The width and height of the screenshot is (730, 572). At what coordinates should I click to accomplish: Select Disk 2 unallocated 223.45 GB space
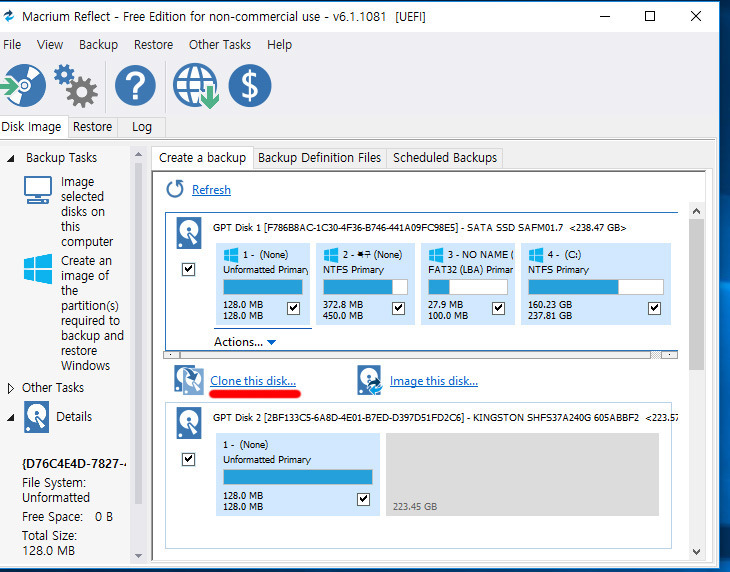[x=522, y=474]
